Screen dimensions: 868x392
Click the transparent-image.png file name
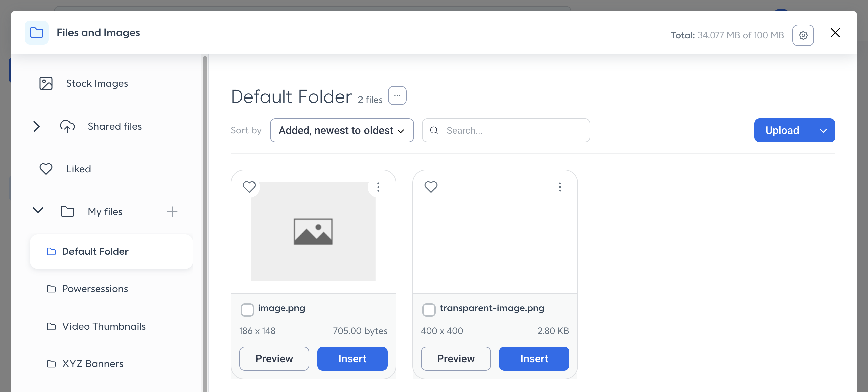coord(491,308)
